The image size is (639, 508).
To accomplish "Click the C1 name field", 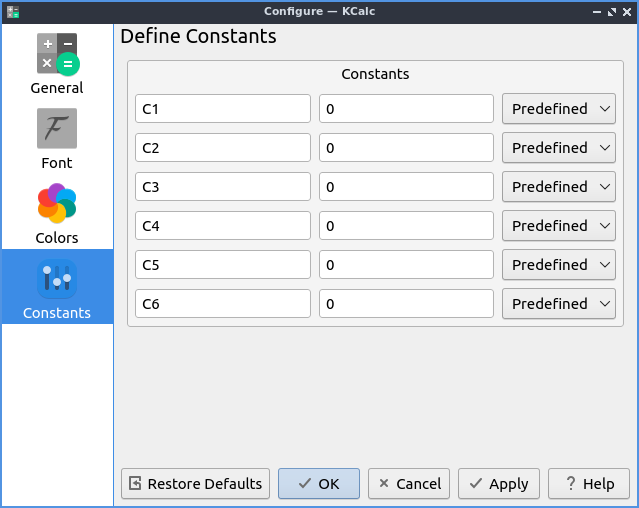I will tap(223, 109).
